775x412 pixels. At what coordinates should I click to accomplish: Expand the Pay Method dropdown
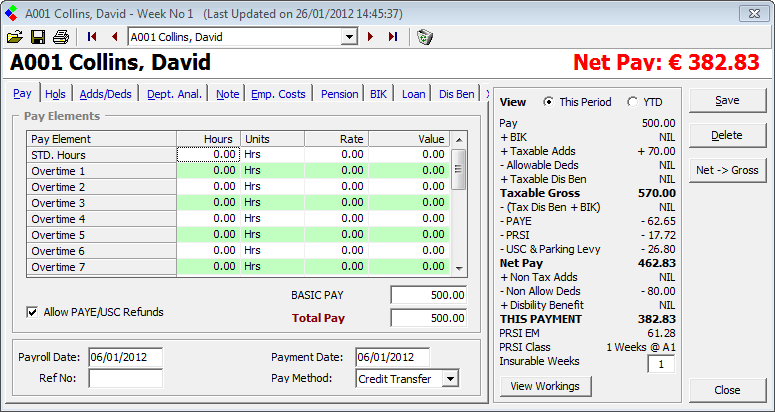[x=450, y=378]
